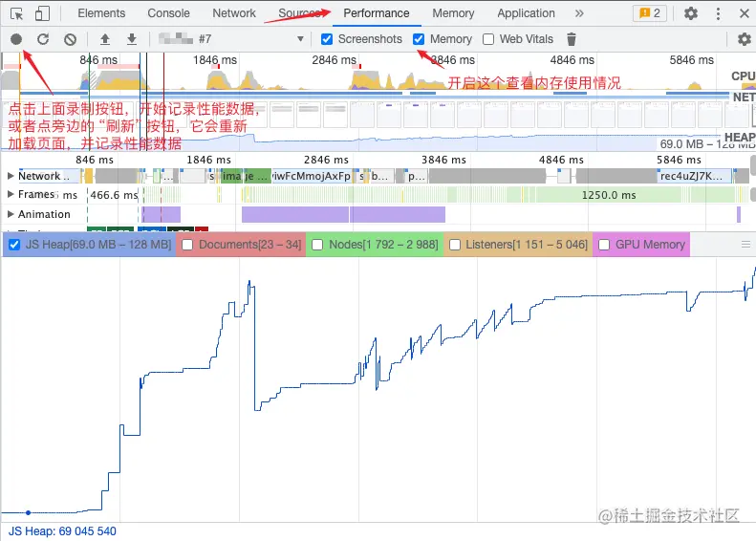Clear the recorded performance profile
The width and height of the screenshot is (756, 541).
point(71,39)
